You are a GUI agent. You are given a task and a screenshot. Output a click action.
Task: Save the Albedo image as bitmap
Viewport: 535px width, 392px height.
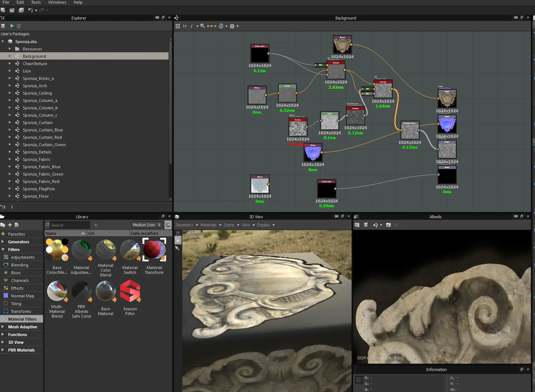click(x=366, y=225)
